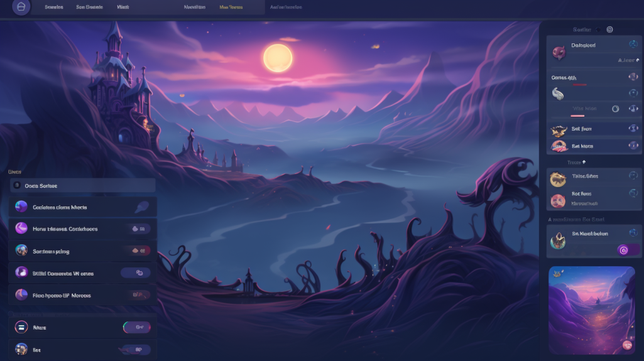This screenshot has width=644, height=361.
Task: Open the third tab left of the gap
Action: 123,7
